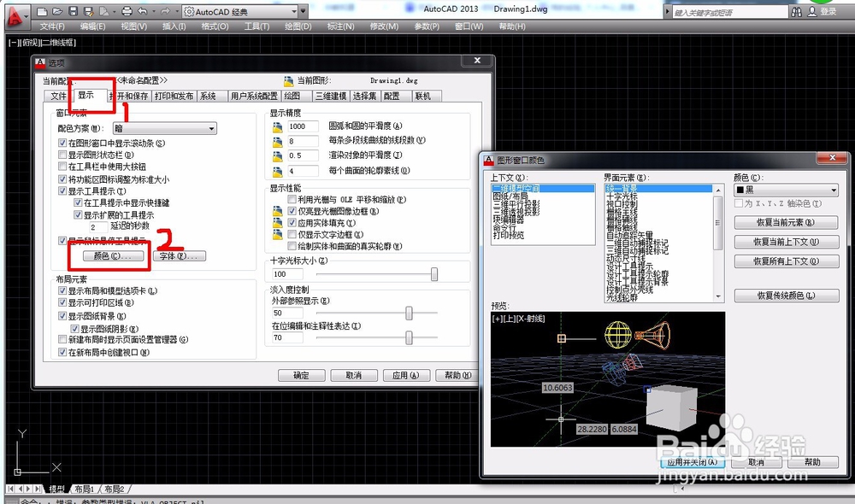This screenshot has height=504, width=855.
Task: Select the 布局1 layout tab
Action: pyautogui.click(x=85, y=489)
